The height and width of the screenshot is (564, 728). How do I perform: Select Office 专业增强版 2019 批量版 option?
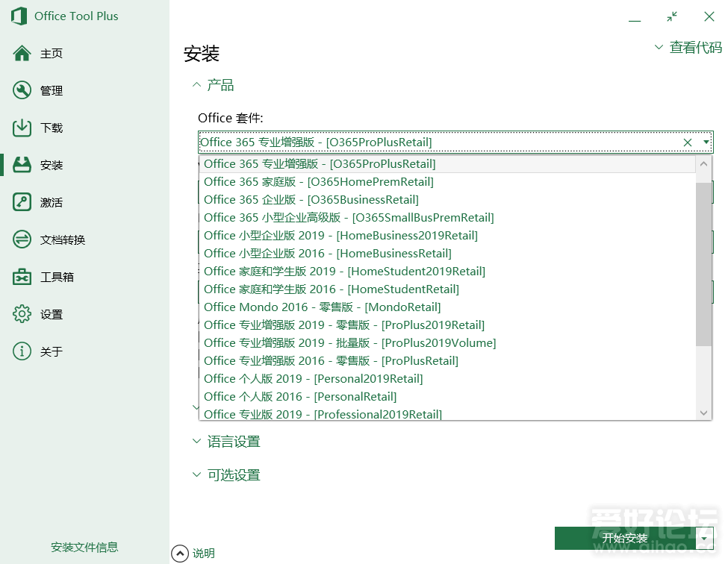click(349, 343)
